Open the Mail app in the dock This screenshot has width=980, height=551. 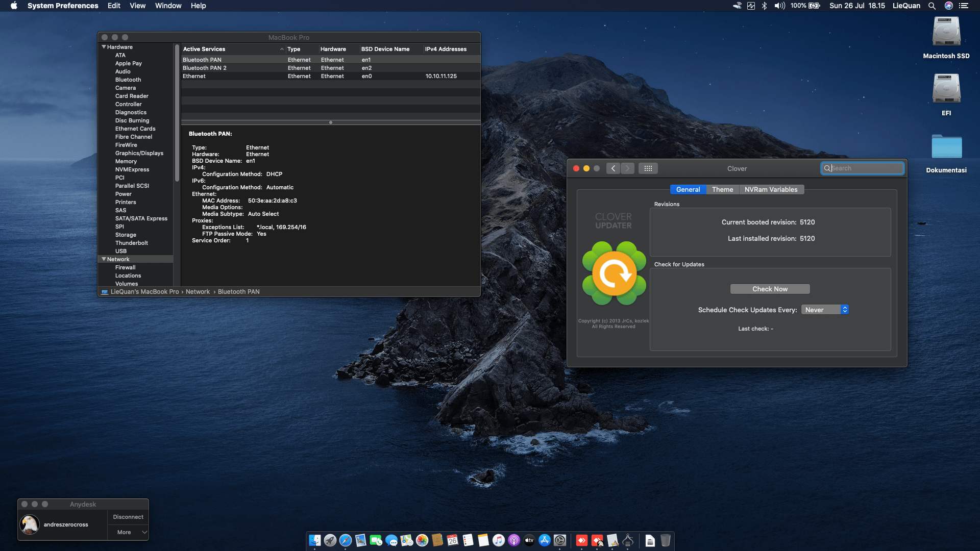(361, 540)
